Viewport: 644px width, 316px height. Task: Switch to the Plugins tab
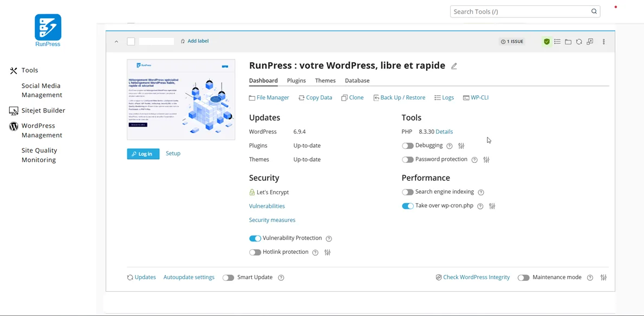[x=296, y=81]
